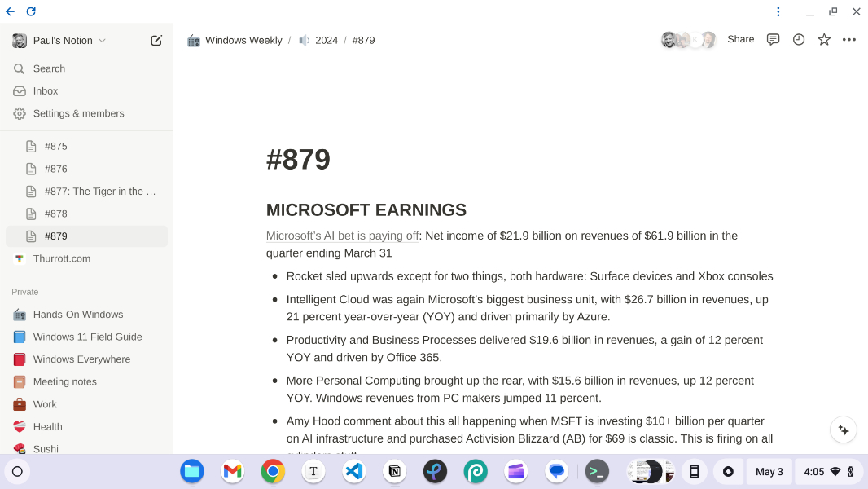Click the 'Rocket sled upwards' bullet text
Image resolution: width=868 pixels, height=489 pixels.
[x=529, y=276]
